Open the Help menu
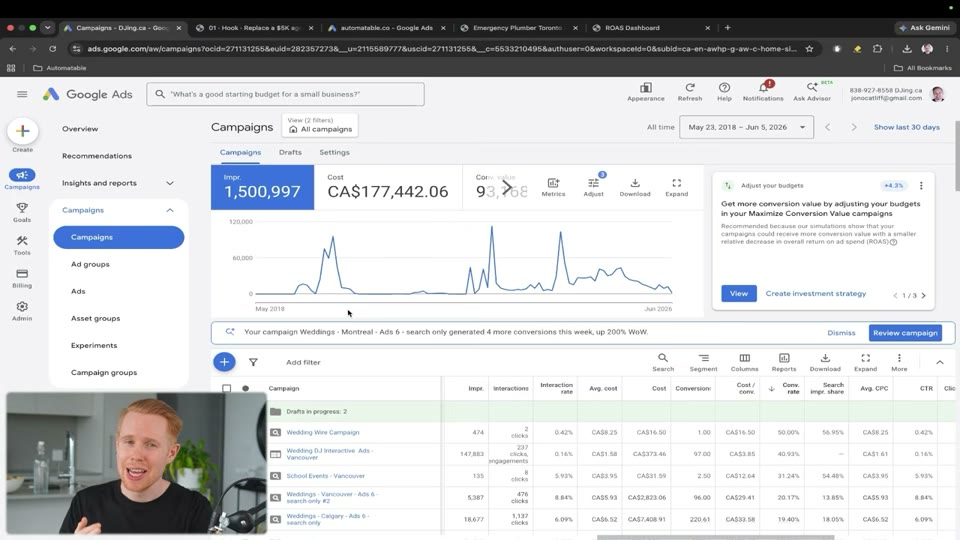Screen dimensions: 960x540 click(724, 92)
